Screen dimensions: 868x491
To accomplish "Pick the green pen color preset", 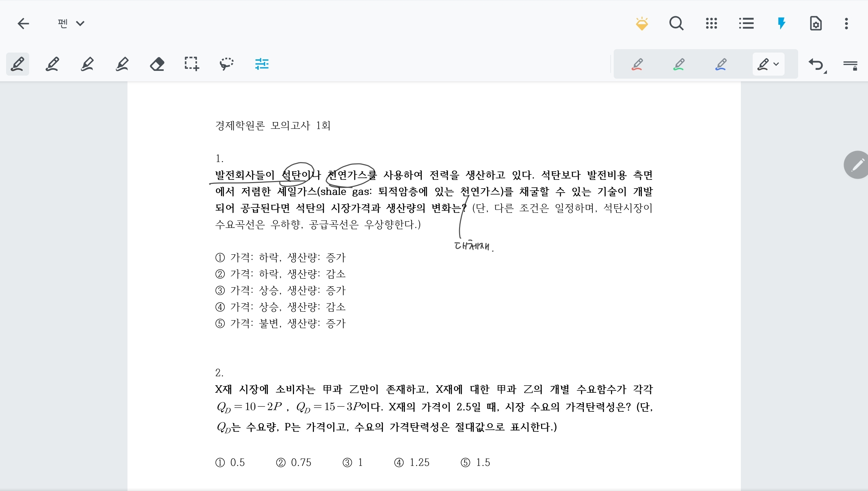I will pyautogui.click(x=679, y=64).
